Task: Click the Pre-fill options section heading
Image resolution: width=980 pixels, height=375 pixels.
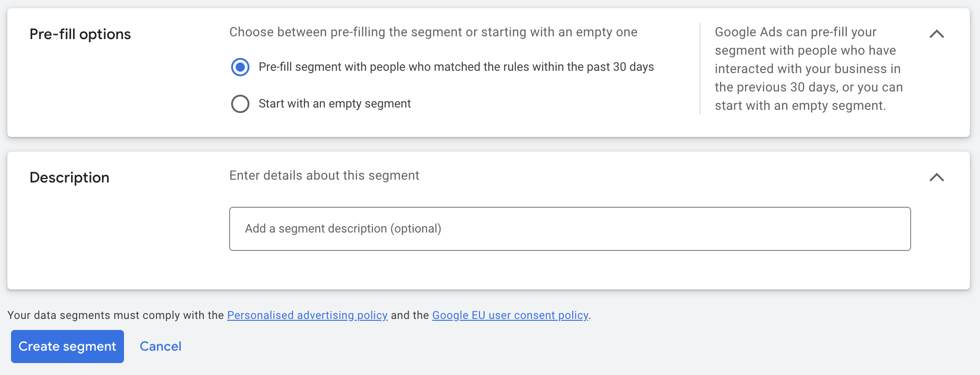Action: [80, 34]
